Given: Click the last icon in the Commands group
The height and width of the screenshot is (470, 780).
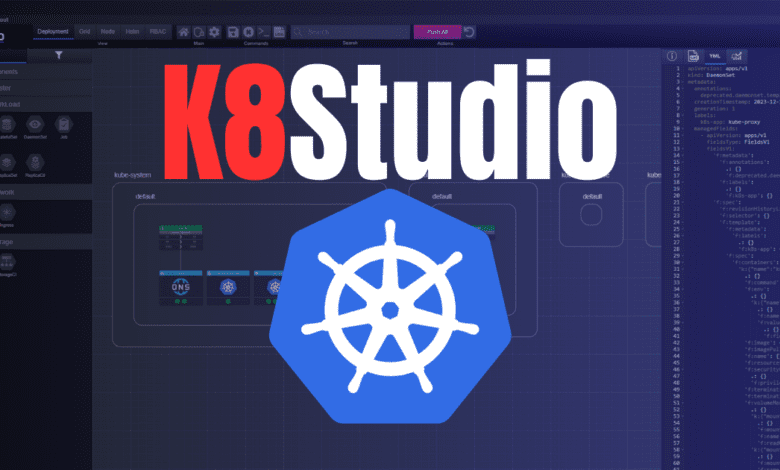Looking at the screenshot, I should (x=279, y=32).
